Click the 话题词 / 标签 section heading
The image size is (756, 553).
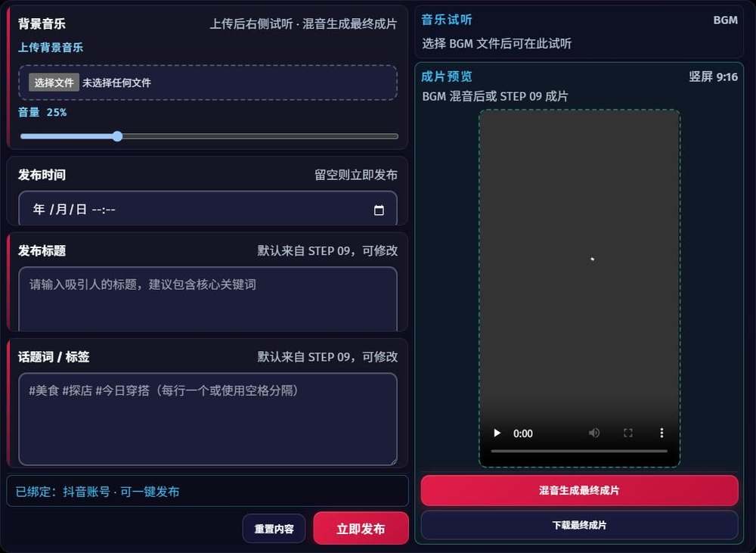click(54, 356)
